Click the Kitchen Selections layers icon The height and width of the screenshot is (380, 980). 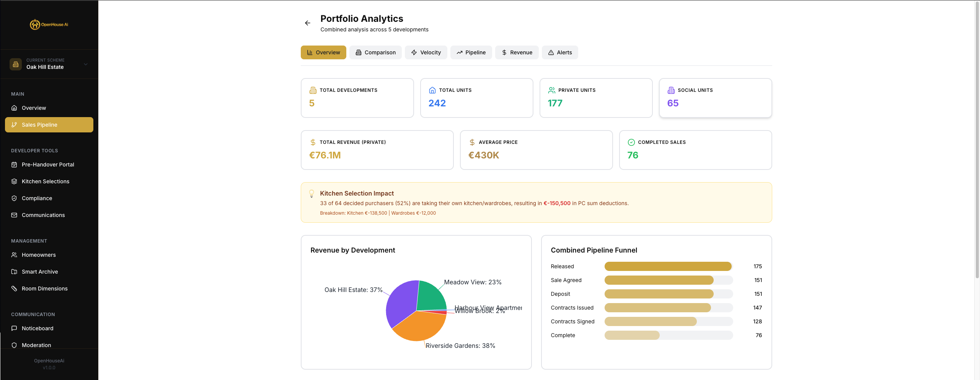coord(14,181)
